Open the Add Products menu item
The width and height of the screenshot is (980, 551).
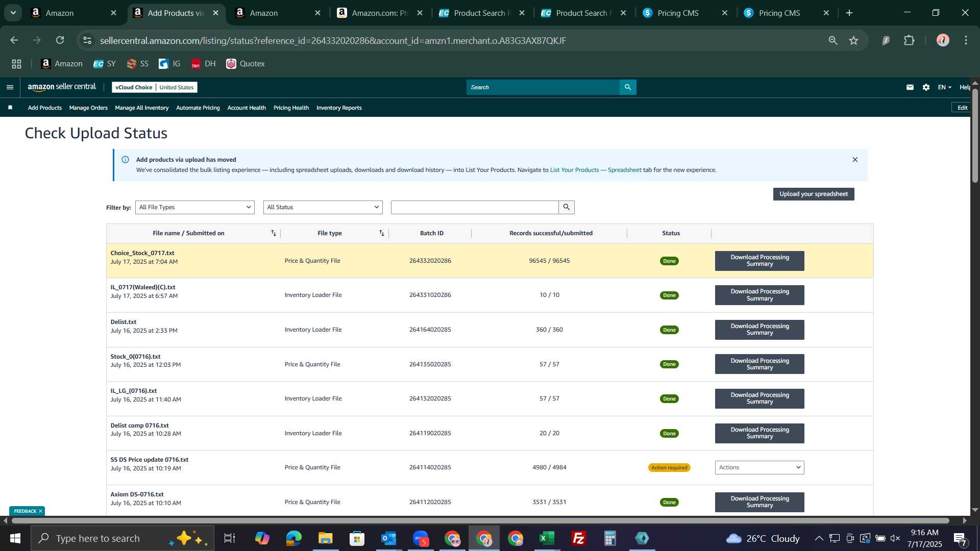(x=44, y=108)
